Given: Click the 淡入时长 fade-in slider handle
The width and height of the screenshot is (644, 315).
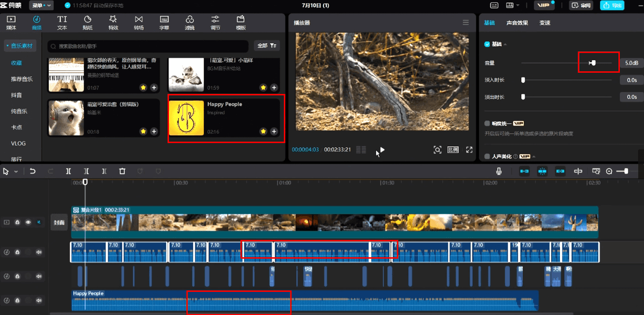Looking at the screenshot, I should pyautogui.click(x=523, y=80).
